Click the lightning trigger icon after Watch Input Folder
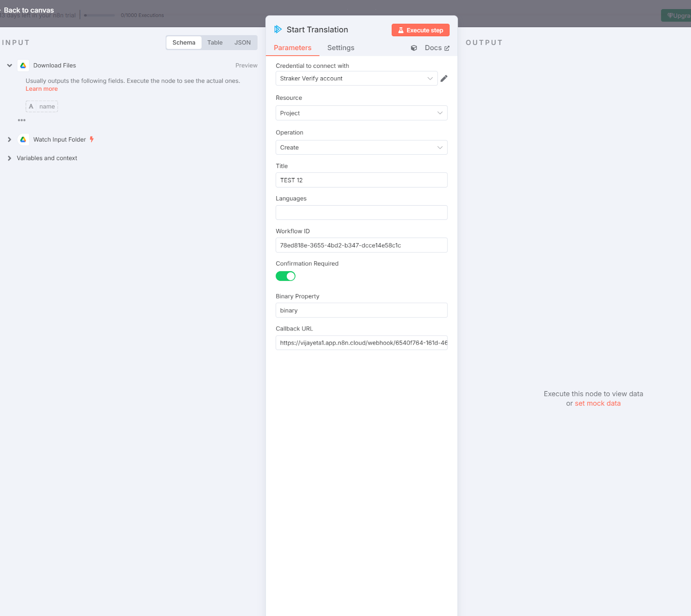 pyautogui.click(x=92, y=140)
